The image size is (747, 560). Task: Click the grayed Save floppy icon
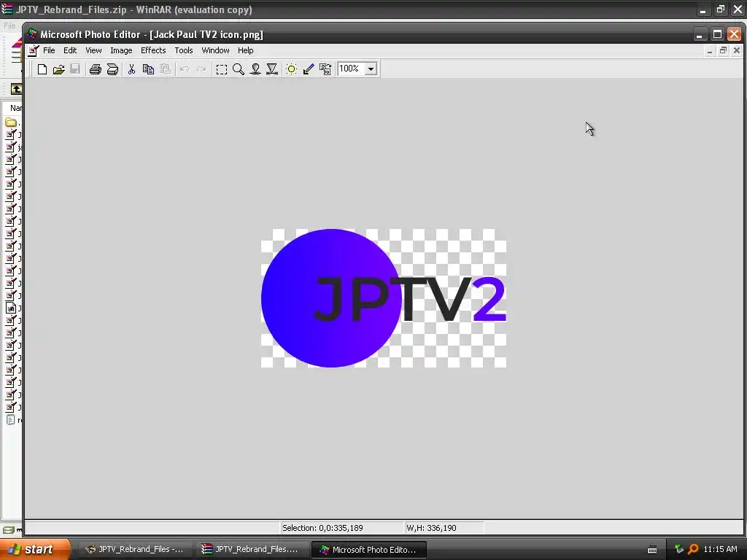click(75, 69)
